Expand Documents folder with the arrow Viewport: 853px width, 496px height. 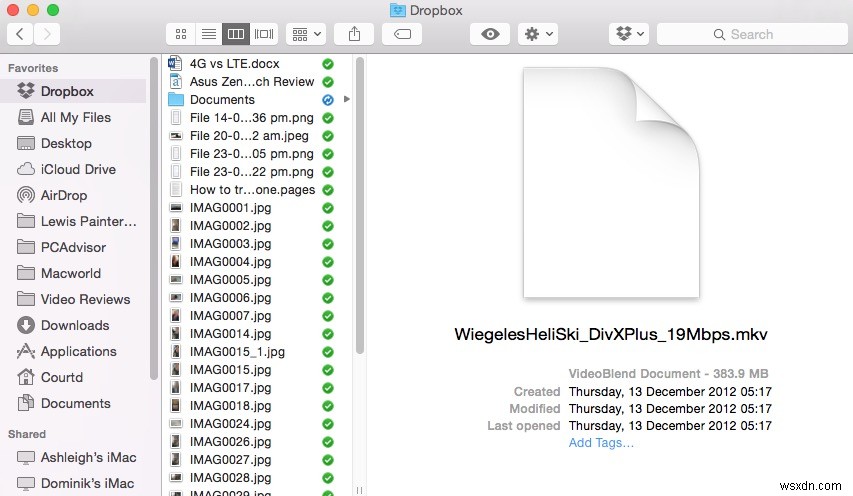(x=347, y=100)
